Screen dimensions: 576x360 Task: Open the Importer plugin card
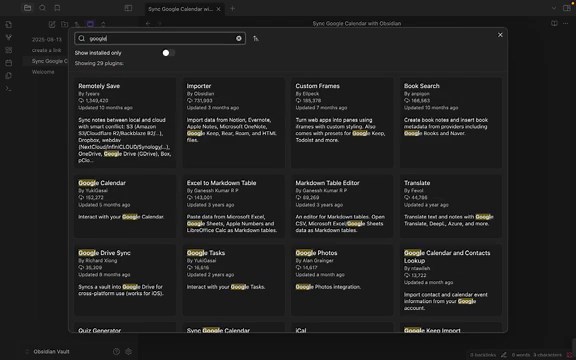(x=234, y=123)
